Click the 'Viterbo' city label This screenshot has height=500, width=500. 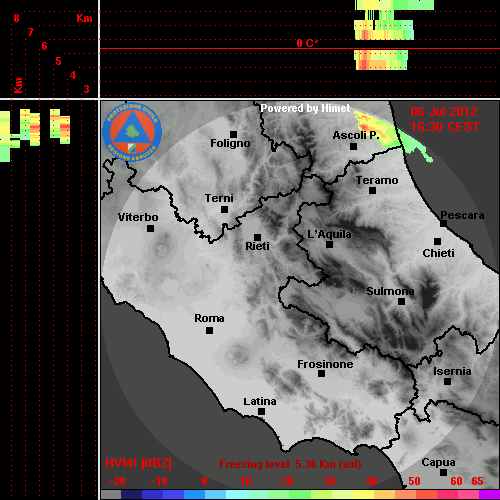point(138,217)
